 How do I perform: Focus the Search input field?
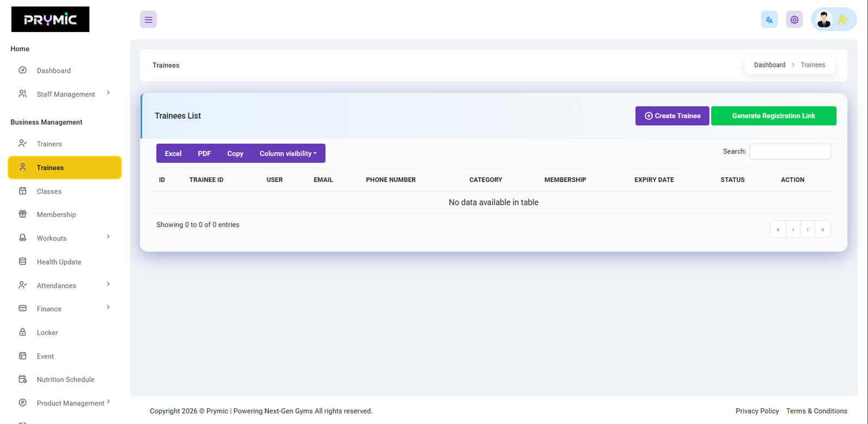(789, 152)
